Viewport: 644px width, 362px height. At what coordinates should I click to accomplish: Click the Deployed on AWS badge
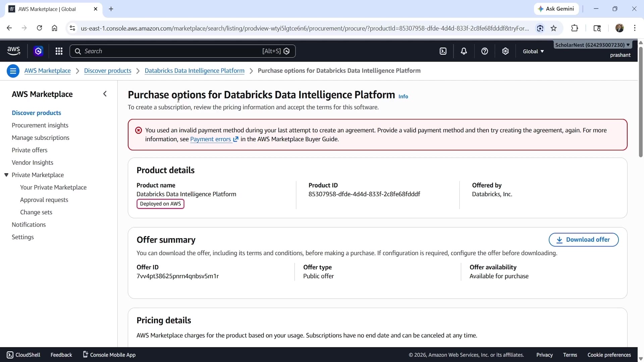click(160, 204)
